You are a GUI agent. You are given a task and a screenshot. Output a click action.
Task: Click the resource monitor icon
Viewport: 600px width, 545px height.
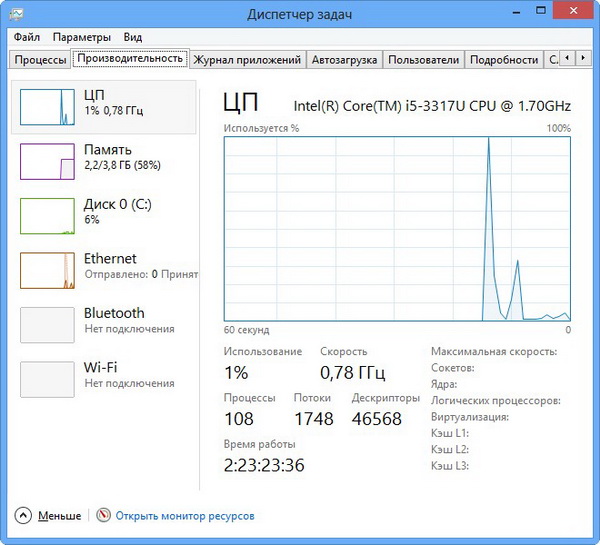(x=103, y=516)
